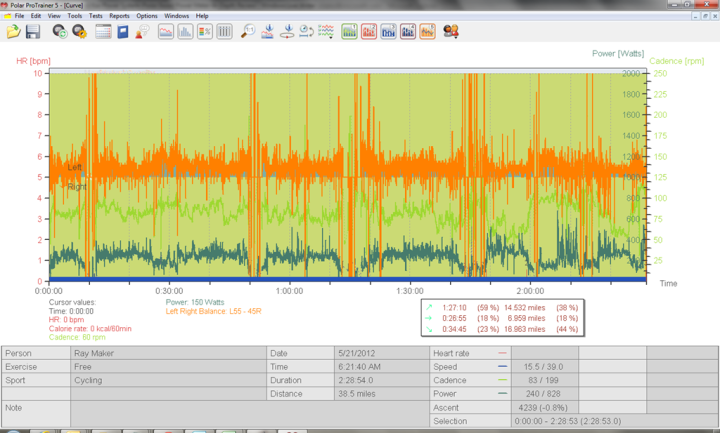Image resolution: width=720 pixels, height=433 pixels.
Task: Open the Help menu
Action: pyautogui.click(x=202, y=16)
